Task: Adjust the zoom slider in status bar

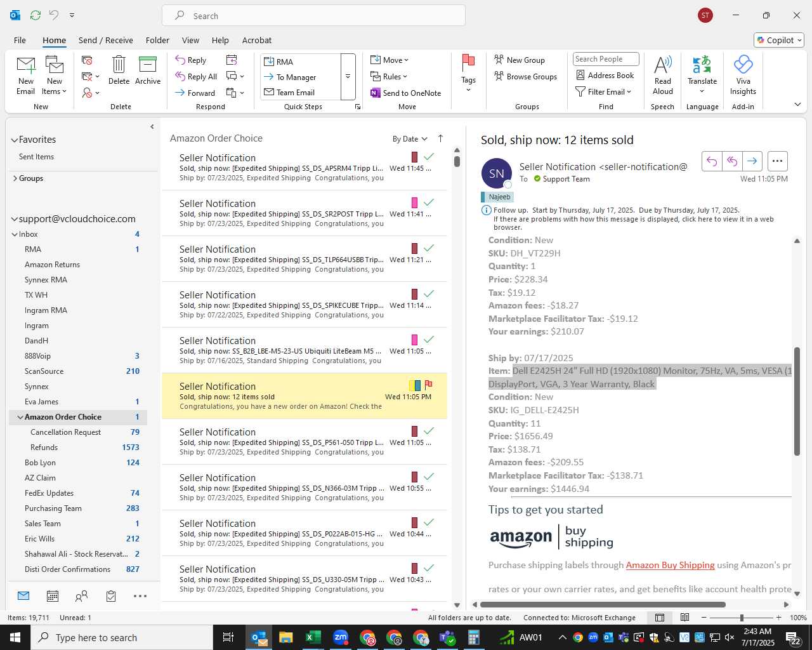Action: click(x=742, y=618)
